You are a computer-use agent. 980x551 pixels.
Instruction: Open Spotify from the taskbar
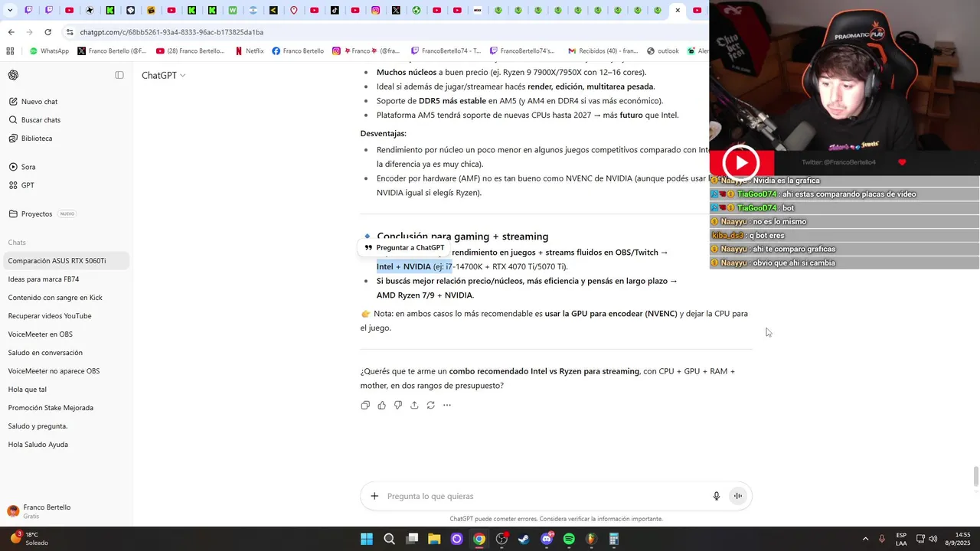(569, 539)
